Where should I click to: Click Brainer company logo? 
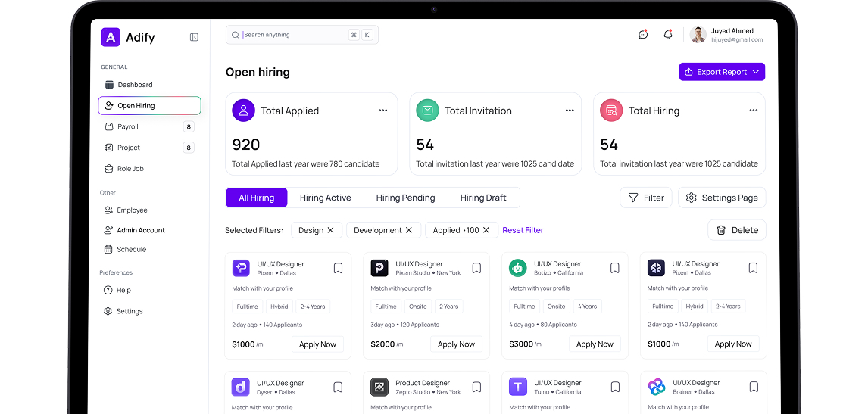click(x=657, y=387)
